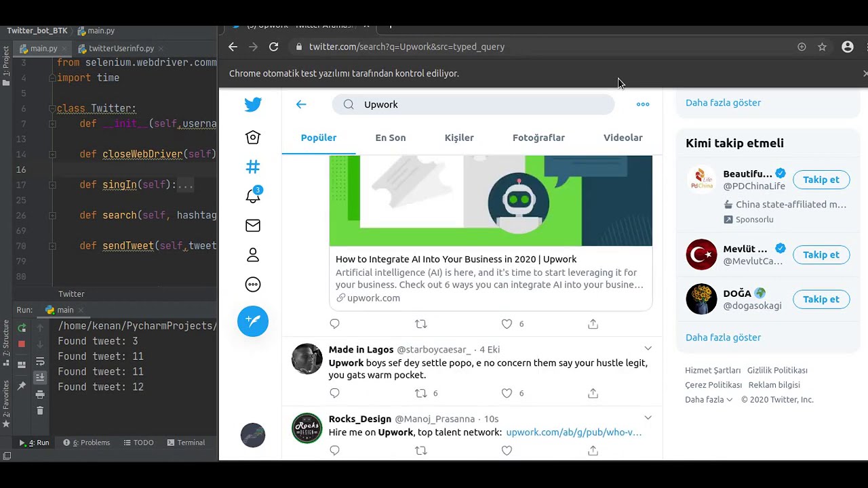Open the Explore hashtag icon

[253, 166]
